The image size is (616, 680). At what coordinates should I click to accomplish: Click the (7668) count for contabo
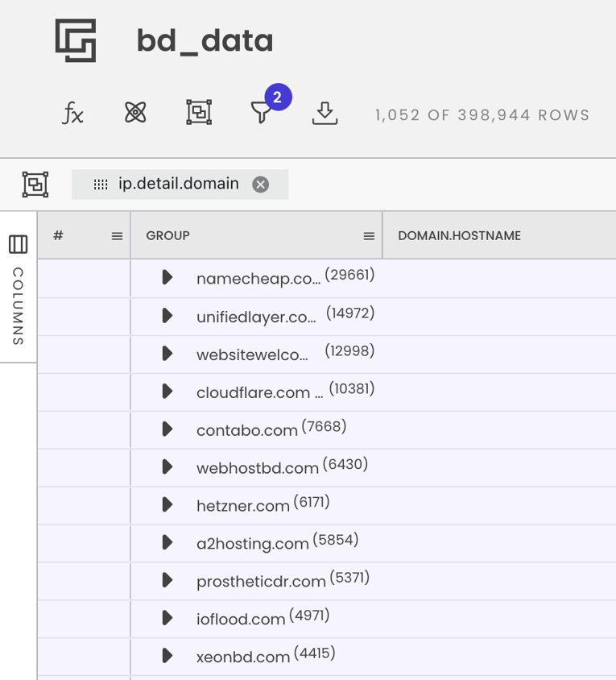point(324,426)
